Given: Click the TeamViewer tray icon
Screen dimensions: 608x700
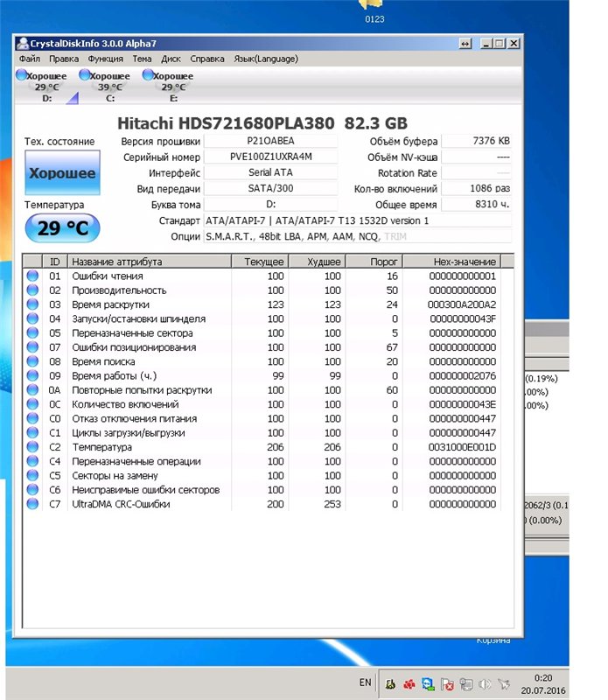Looking at the screenshot, I should [428, 683].
